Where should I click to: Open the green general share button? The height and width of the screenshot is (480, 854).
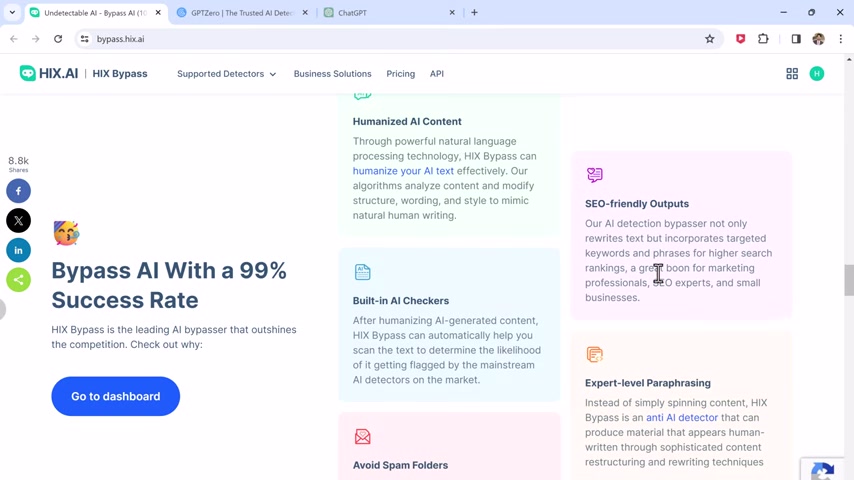(19, 280)
